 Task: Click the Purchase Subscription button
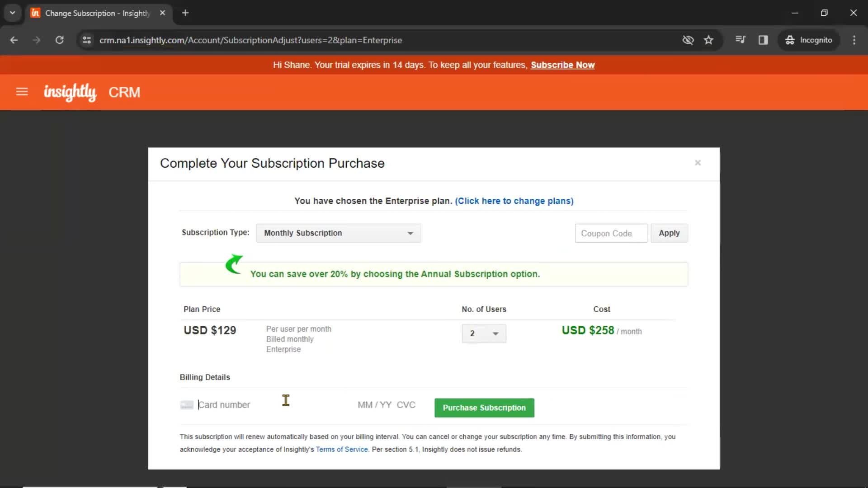point(485,408)
